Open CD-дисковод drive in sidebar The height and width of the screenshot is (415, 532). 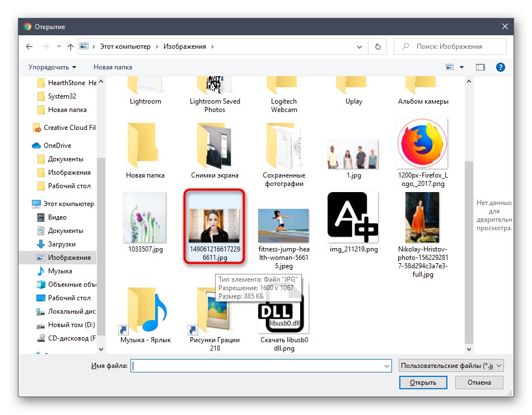tap(66, 338)
